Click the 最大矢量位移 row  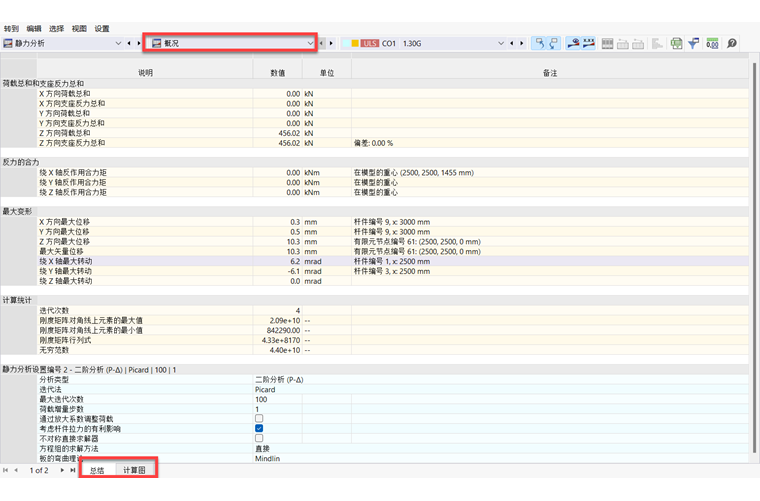click(393, 251)
